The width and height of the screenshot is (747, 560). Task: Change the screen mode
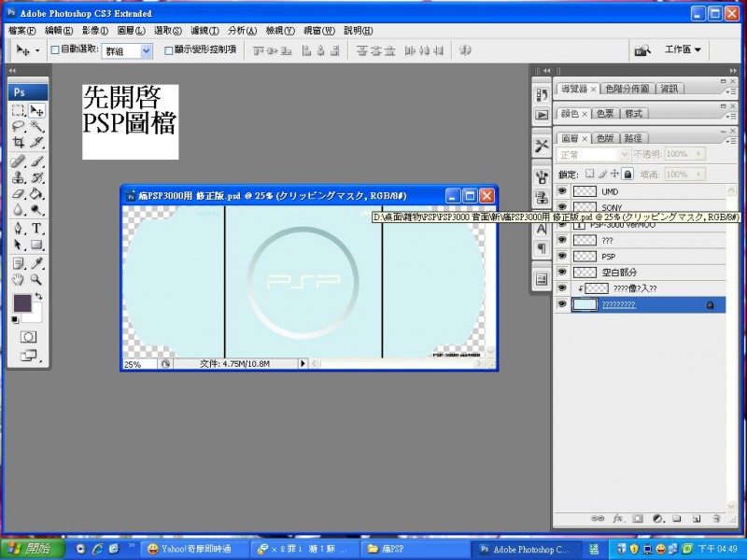pyautogui.click(x=28, y=356)
